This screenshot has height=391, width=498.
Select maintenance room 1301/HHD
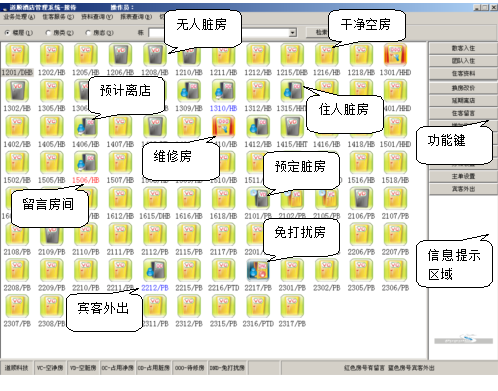click(x=395, y=55)
